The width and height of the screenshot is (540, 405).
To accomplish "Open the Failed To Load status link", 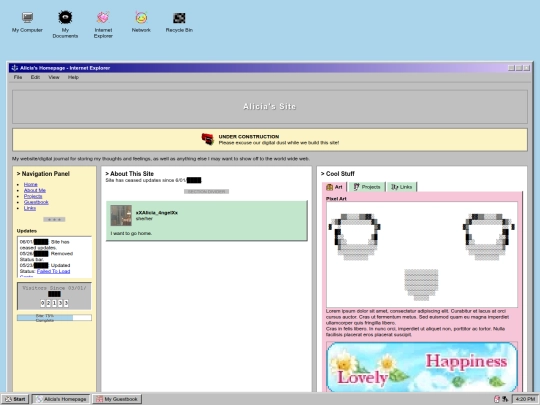I will [x=53, y=271].
